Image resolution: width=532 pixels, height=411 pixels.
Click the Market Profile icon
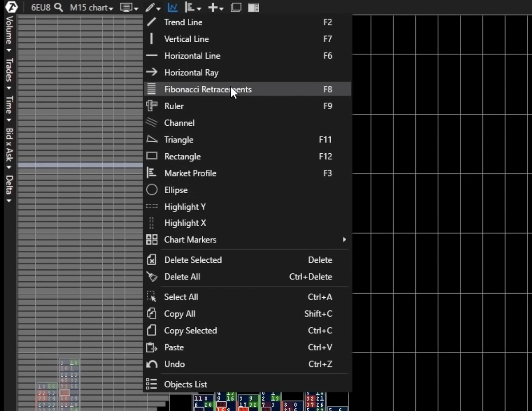click(151, 173)
